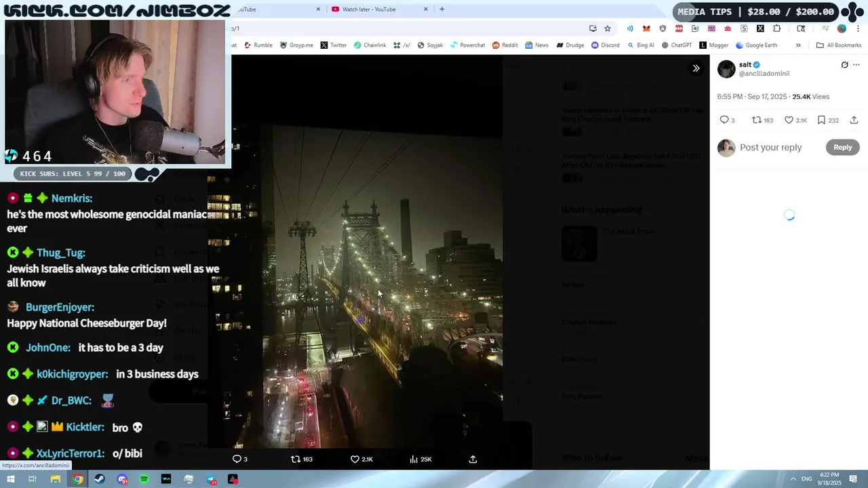Open a new browser tab

click(442, 9)
